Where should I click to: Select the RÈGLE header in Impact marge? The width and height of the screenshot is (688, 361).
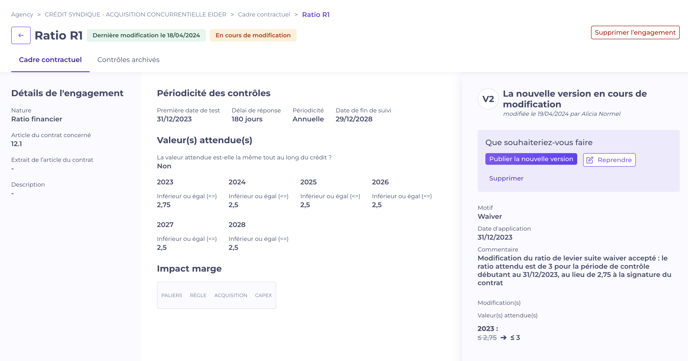click(198, 295)
